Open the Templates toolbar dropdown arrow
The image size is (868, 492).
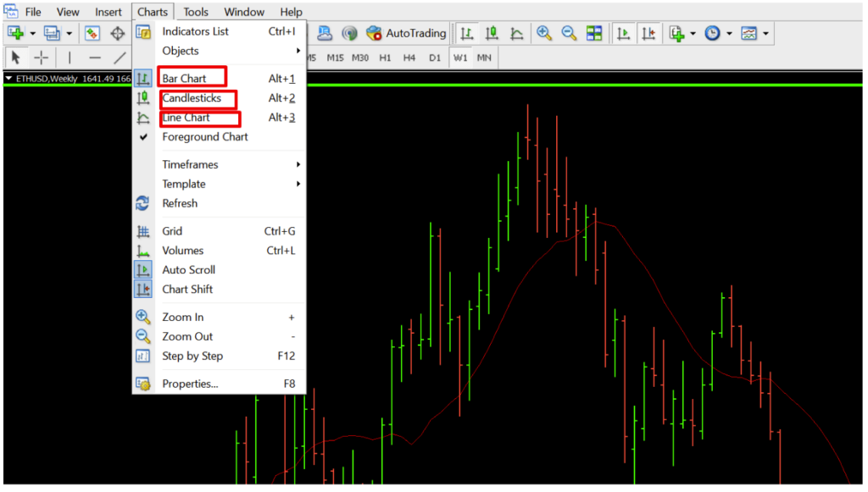(x=765, y=34)
